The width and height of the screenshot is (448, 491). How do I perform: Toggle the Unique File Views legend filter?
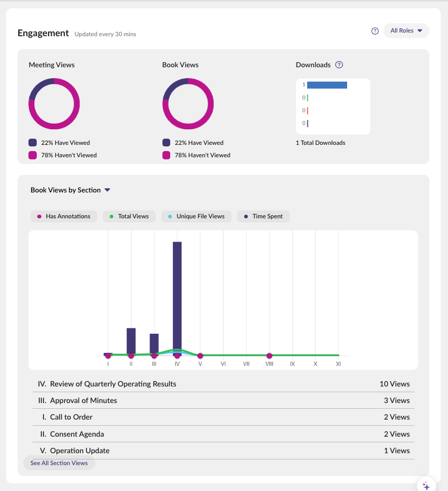[x=196, y=216]
